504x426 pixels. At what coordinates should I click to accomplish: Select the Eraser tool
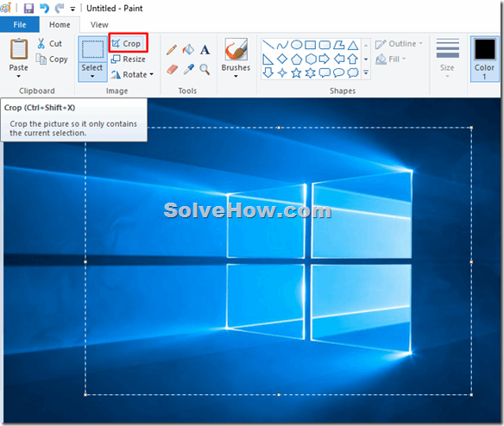click(x=173, y=69)
